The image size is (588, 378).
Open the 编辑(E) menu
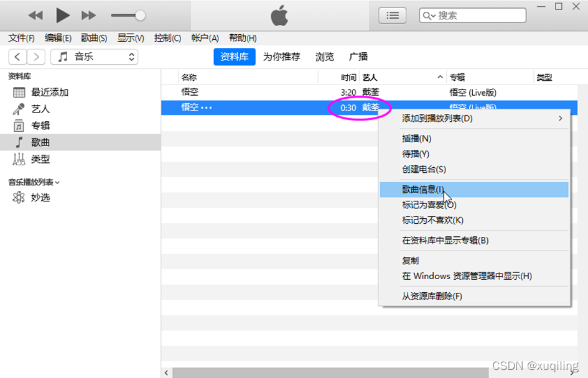(58, 38)
